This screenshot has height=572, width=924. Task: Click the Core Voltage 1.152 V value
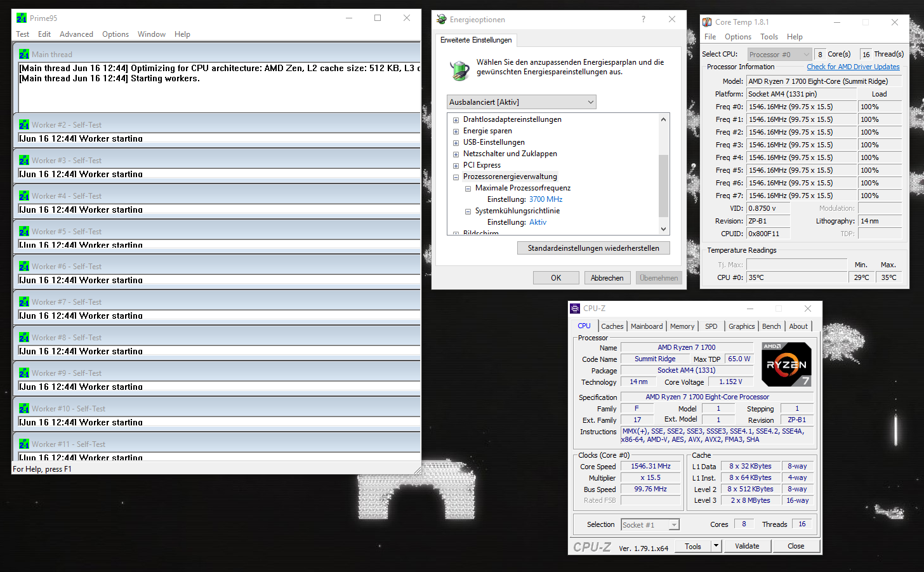point(730,382)
